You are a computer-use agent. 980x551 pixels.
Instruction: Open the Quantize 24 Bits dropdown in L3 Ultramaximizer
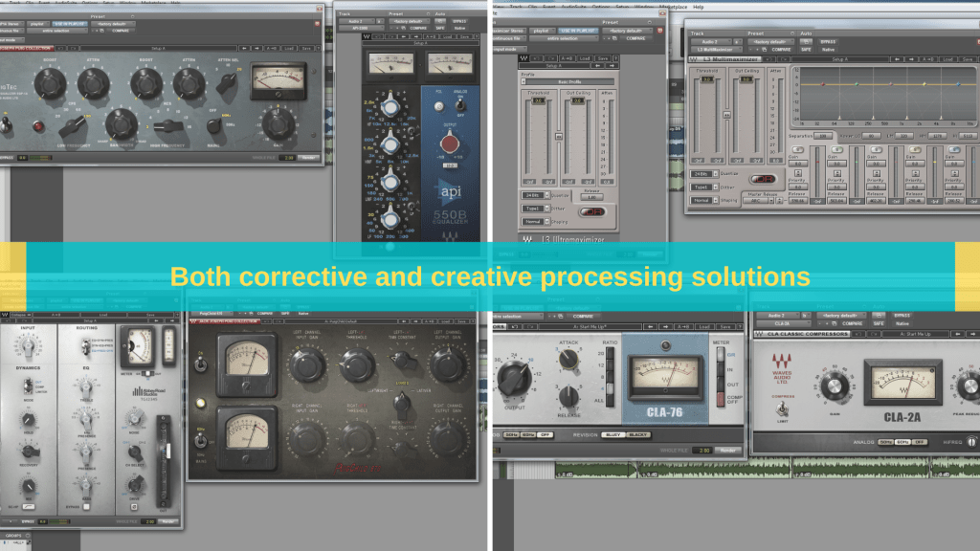531,194
